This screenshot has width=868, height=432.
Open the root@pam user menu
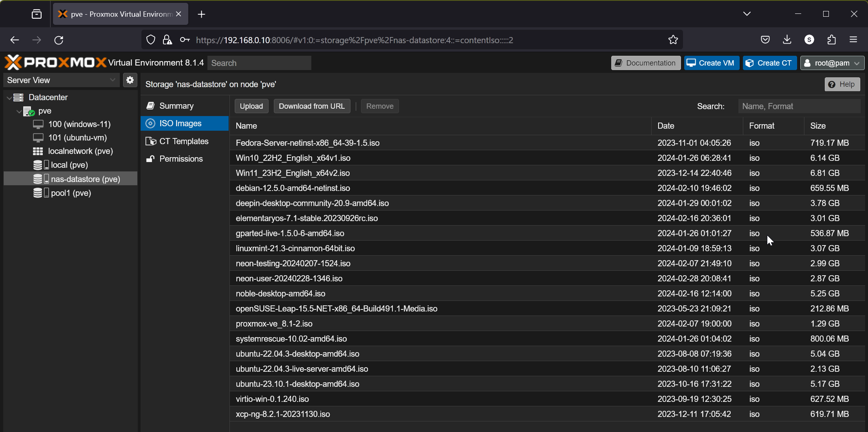(x=832, y=63)
